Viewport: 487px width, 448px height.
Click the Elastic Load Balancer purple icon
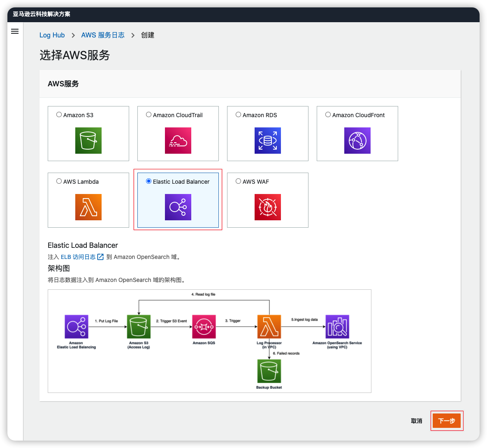(178, 207)
